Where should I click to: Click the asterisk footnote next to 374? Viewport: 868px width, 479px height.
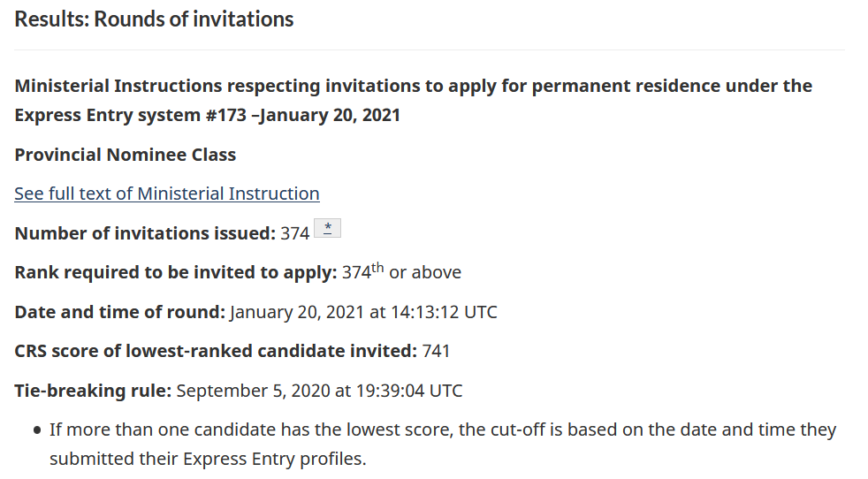pyautogui.click(x=327, y=228)
